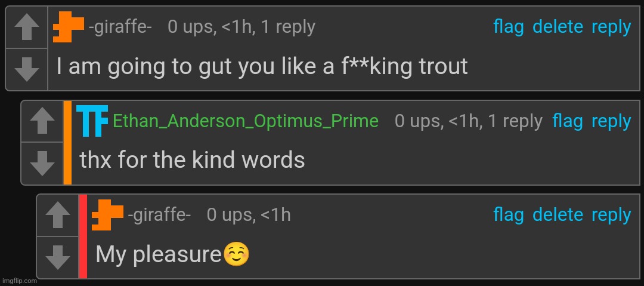Reply to the top -giraffe- comment

click(x=611, y=27)
